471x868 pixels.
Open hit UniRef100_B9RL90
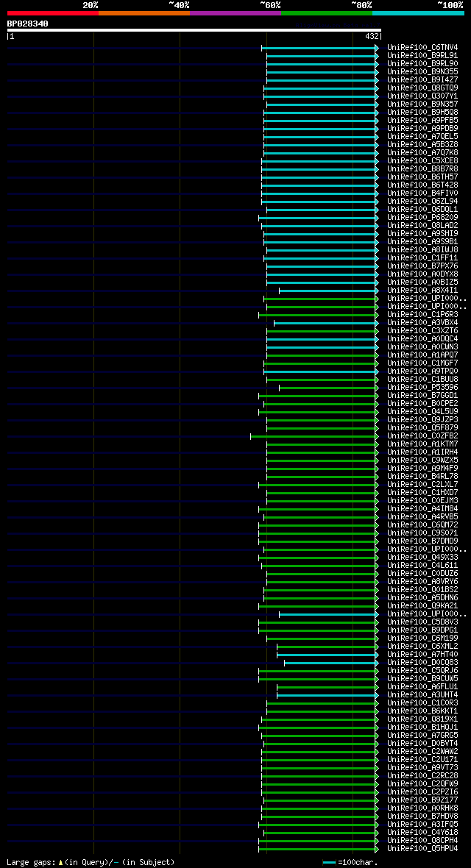point(422,64)
